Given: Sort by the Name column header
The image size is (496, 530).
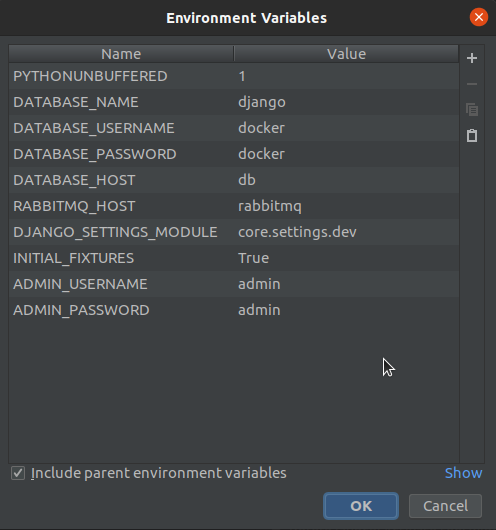Looking at the screenshot, I should (x=121, y=54).
